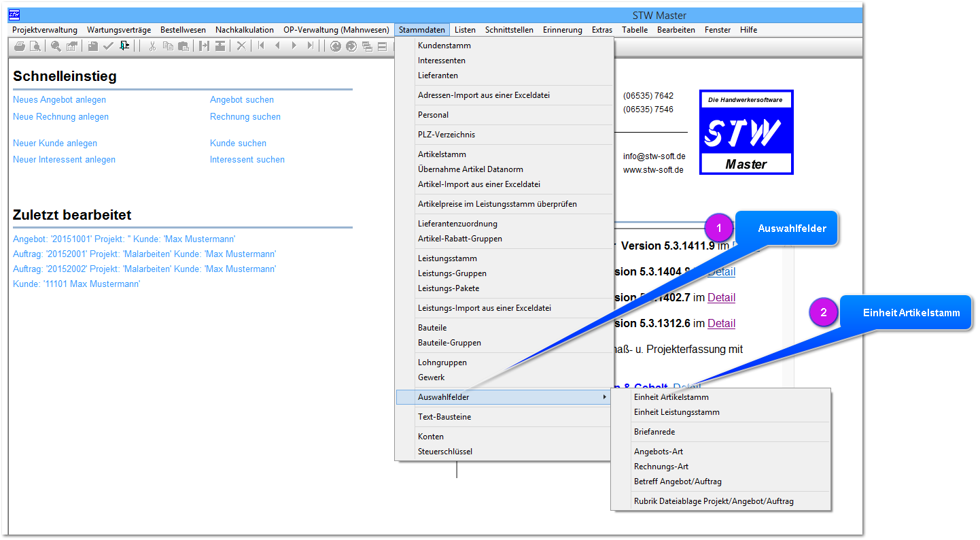
Task: Click Neue Rechnung anlegen link
Action: [x=60, y=117]
